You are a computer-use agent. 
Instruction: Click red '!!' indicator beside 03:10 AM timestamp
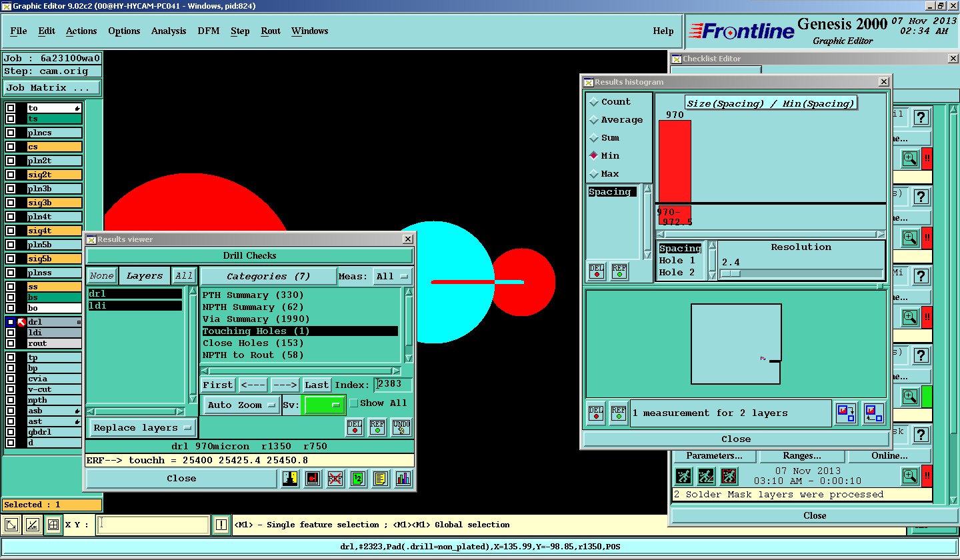(x=927, y=476)
